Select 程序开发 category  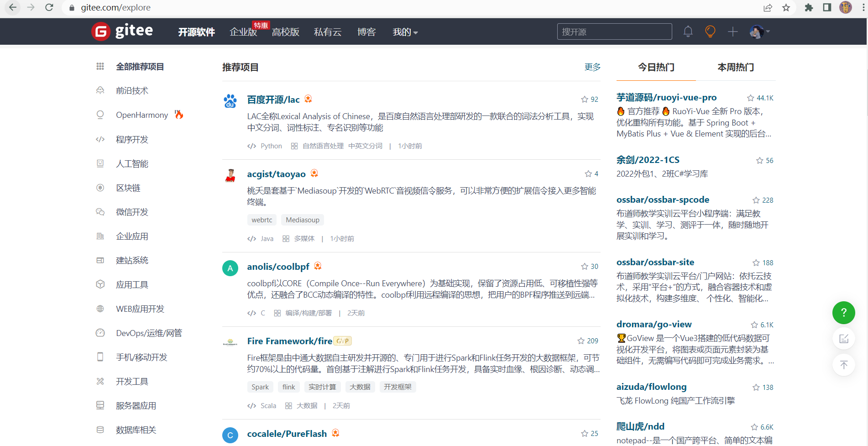[132, 139]
